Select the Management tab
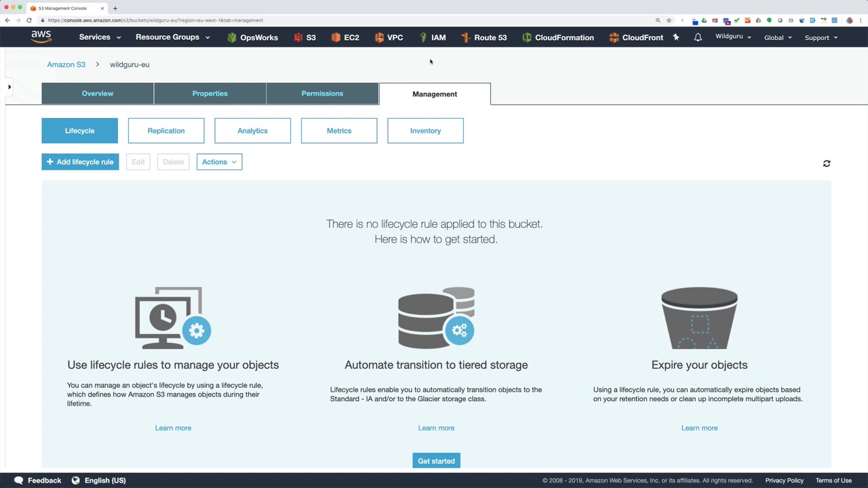 (x=435, y=94)
